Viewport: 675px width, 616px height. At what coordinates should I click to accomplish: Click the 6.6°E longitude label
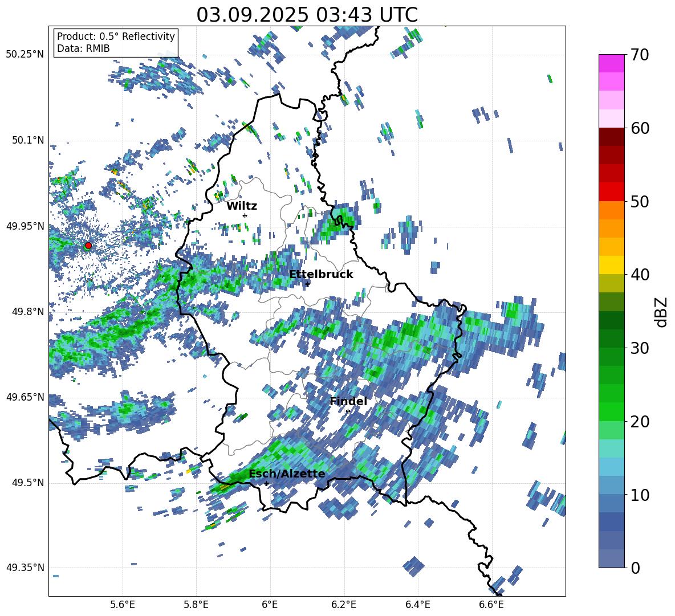pos(491,605)
